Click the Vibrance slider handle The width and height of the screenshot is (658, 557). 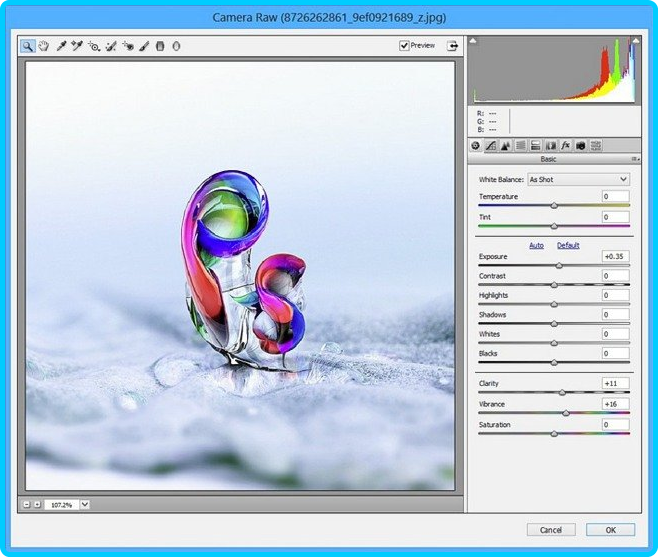tap(566, 413)
